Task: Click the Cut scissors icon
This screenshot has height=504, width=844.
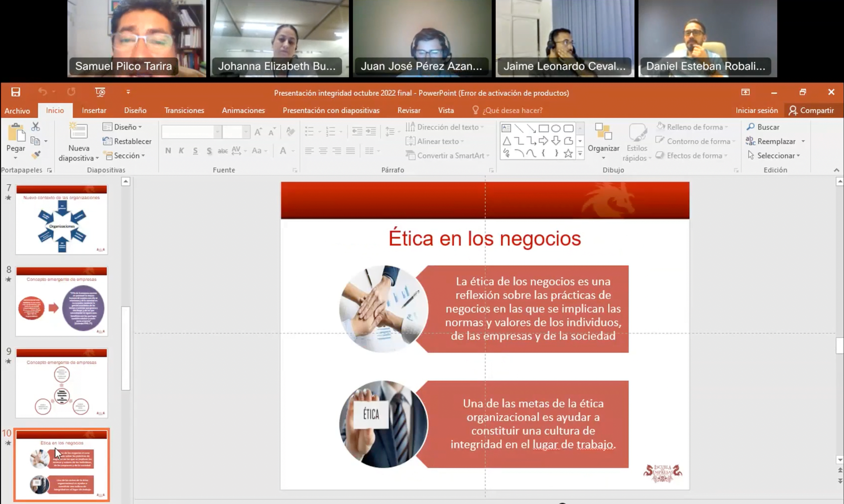Action: (35, 127)
